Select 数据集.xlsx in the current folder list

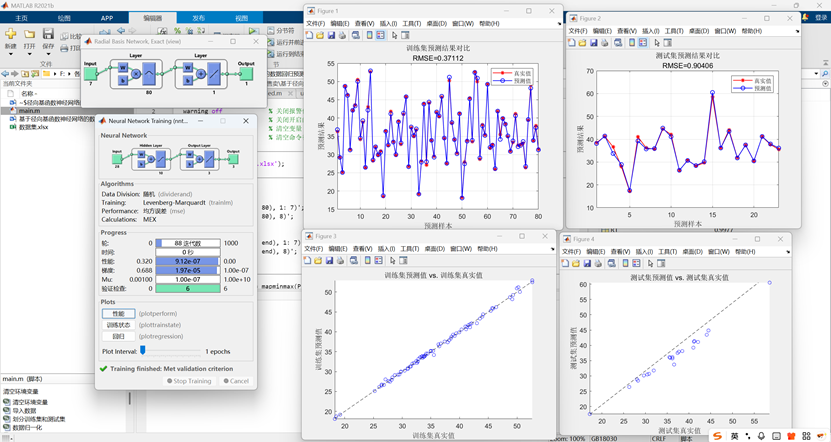[33, 127]
